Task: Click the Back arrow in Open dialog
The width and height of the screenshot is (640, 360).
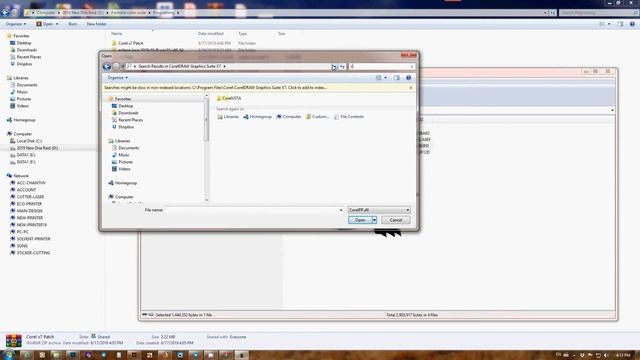Action: (x=107, y=67)
